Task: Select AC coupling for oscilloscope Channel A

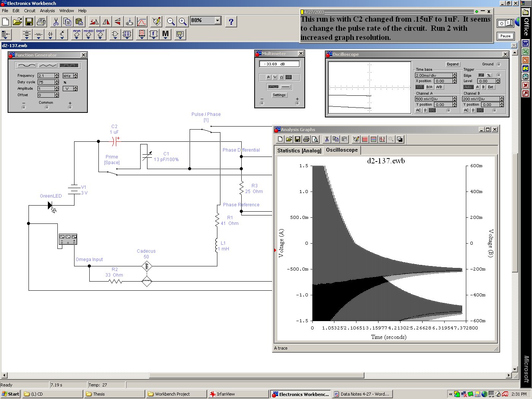Action: (418, 110)
